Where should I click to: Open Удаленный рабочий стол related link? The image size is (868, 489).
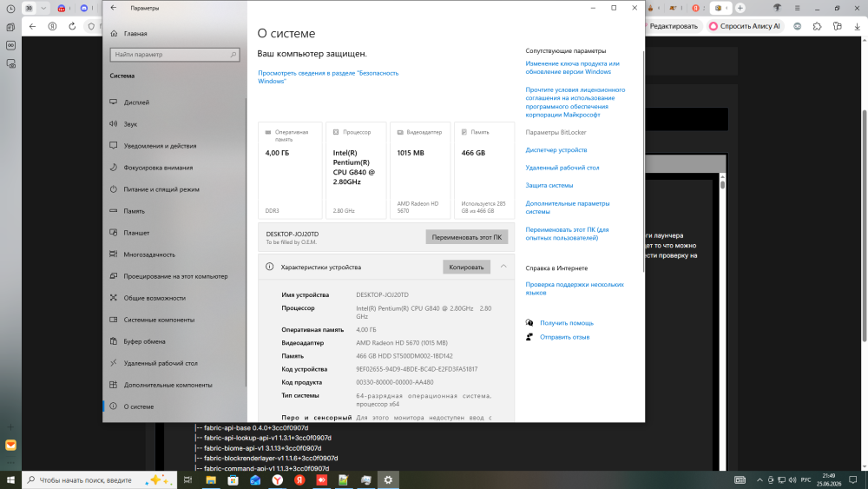click(562, 168)
